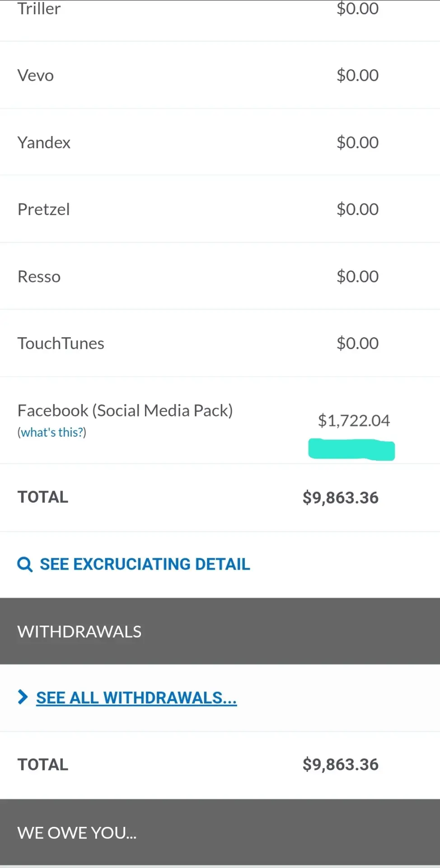Select the Vevo earnings row

pos(220,75)
